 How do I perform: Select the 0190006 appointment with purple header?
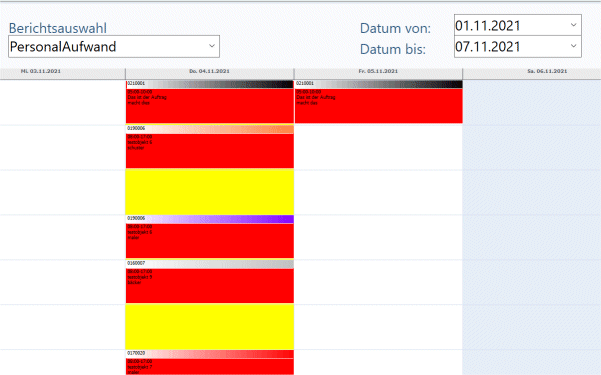tap(210, 237)
